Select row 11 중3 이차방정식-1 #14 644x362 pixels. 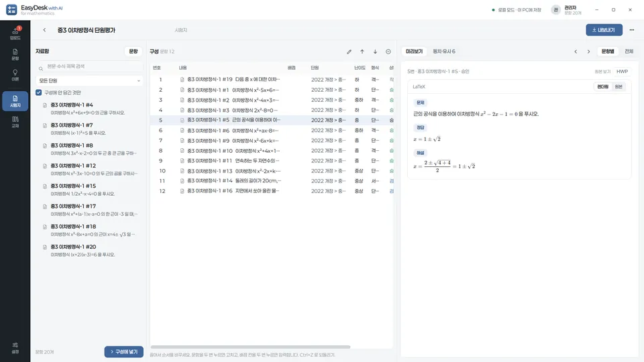point(272,181)
